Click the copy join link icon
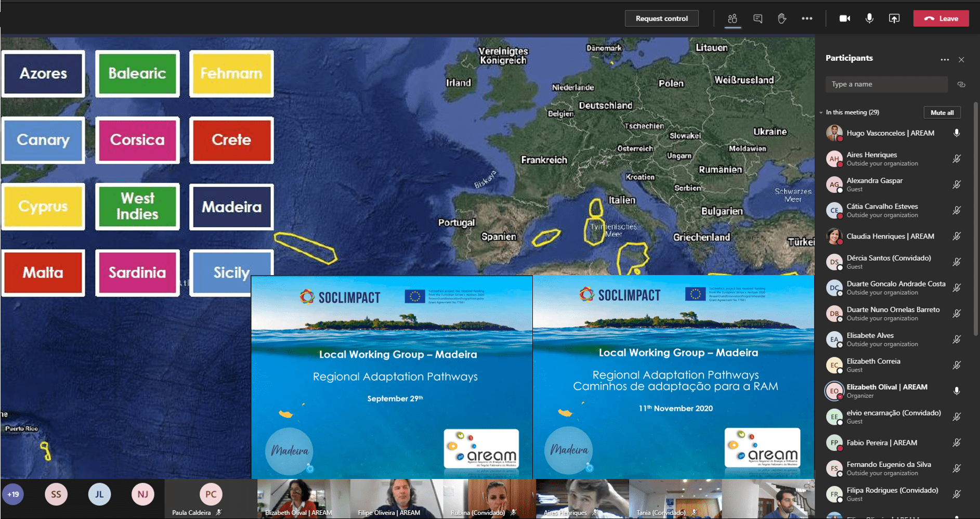980x519 pixels. 961,84
